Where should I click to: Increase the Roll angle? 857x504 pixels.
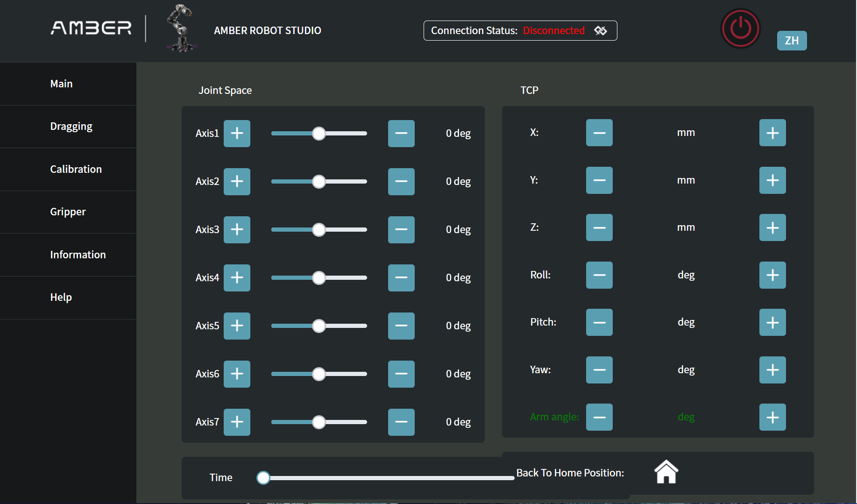point(772,275)
